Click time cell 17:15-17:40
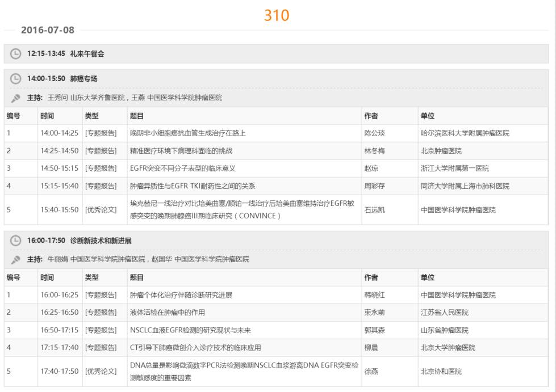556x392 pixels. point(59,347)
